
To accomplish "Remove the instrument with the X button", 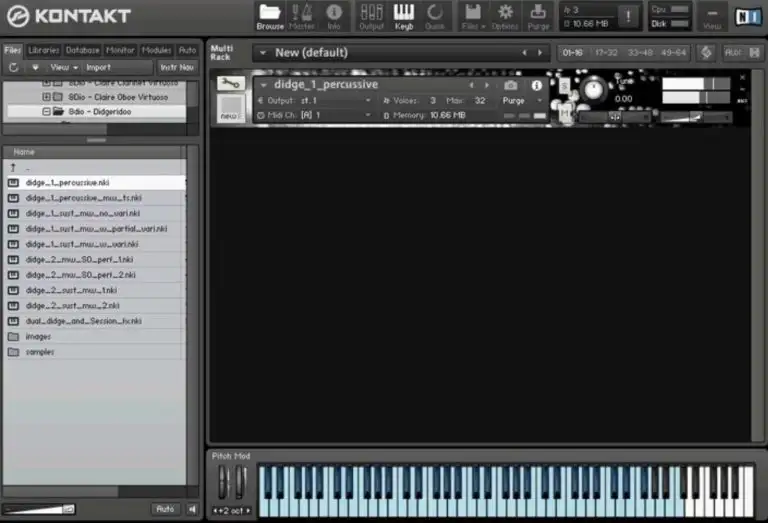I will (x=743, y=77).
